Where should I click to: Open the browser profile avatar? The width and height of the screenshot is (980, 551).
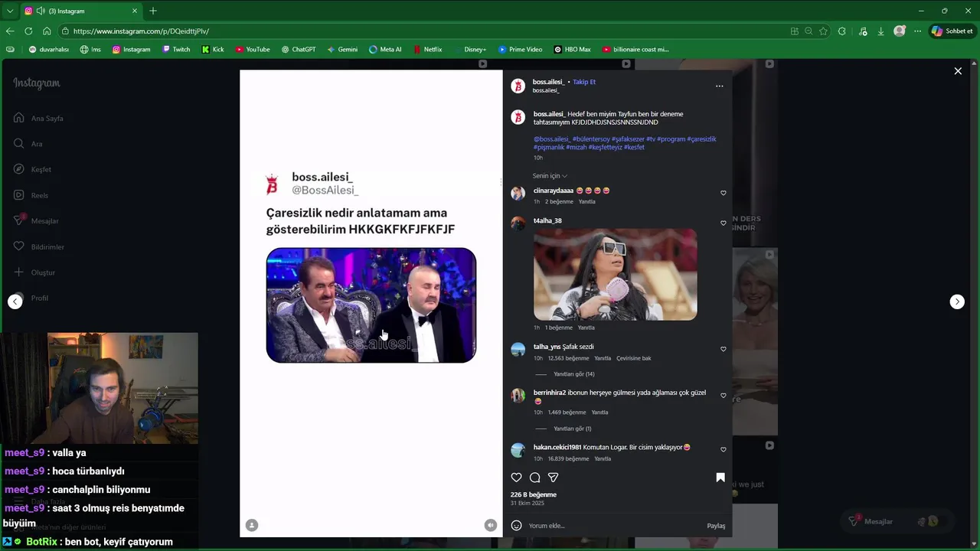click(900, 31)
